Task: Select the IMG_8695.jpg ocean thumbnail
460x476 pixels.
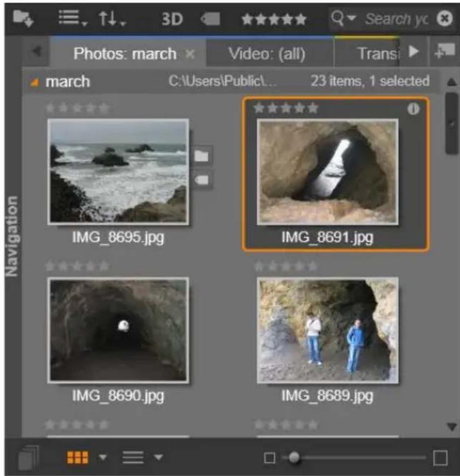Action: tap(119, 172)
